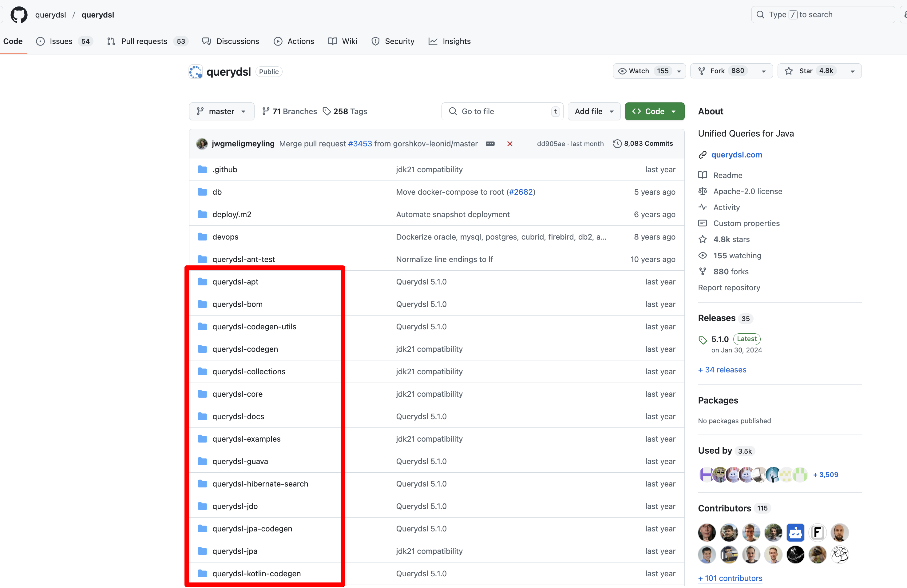Focus the Go to file input
Image resolution: width=907 pixels, height=588 pixels.
click(502, 111)
